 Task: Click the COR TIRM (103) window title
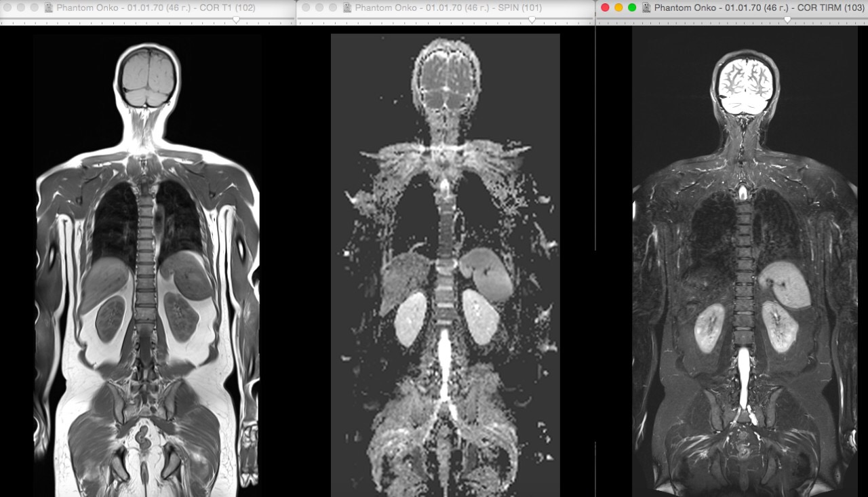[759, 7]
